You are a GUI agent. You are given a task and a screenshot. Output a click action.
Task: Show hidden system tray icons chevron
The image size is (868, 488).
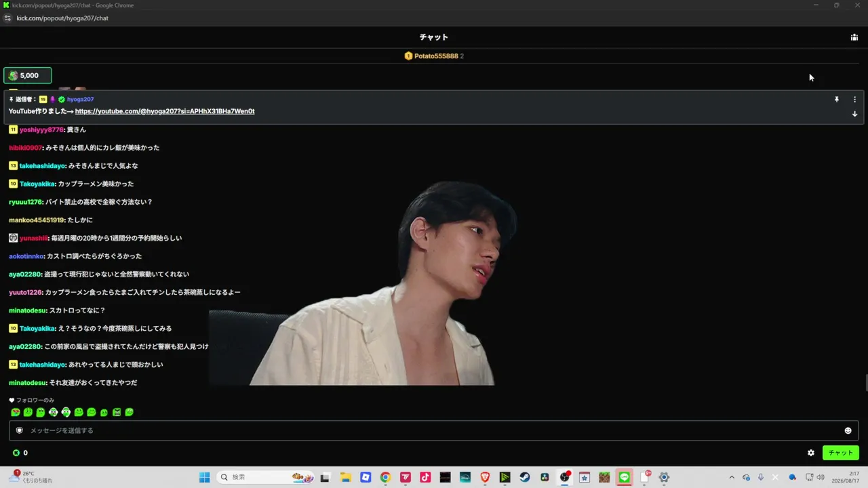coord(731,477)
